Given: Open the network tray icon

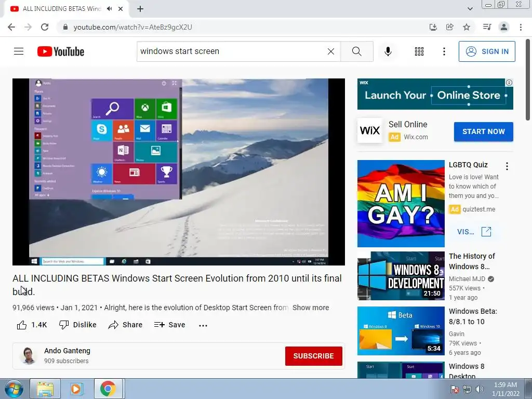Looking at the screenshot, I should (x=467, y=389).
